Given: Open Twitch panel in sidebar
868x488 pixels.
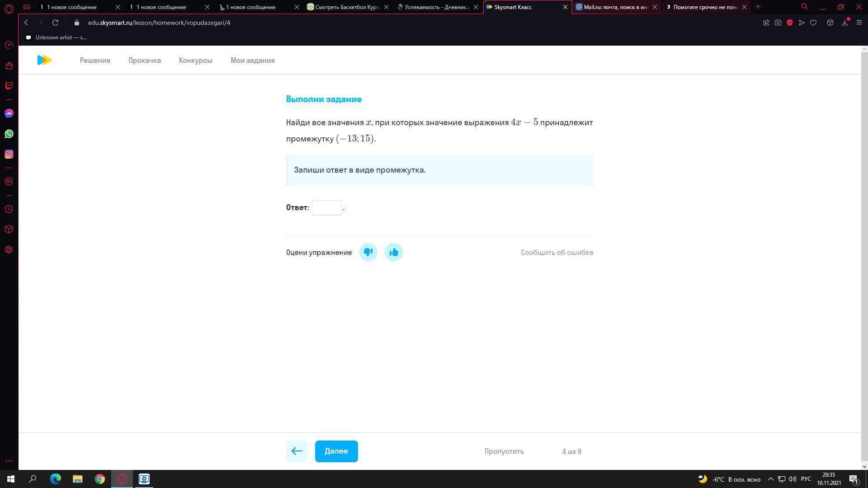Looking at the screenshot, I should click(9, 86).
